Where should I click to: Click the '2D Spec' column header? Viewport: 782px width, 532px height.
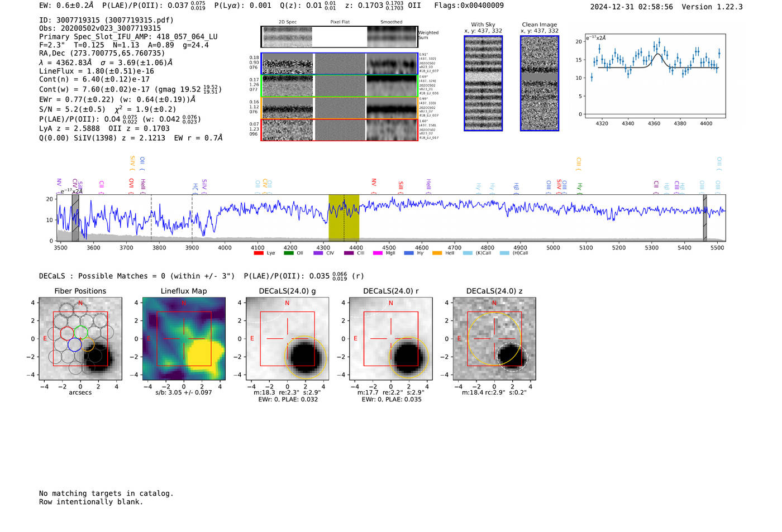(288, 22)
